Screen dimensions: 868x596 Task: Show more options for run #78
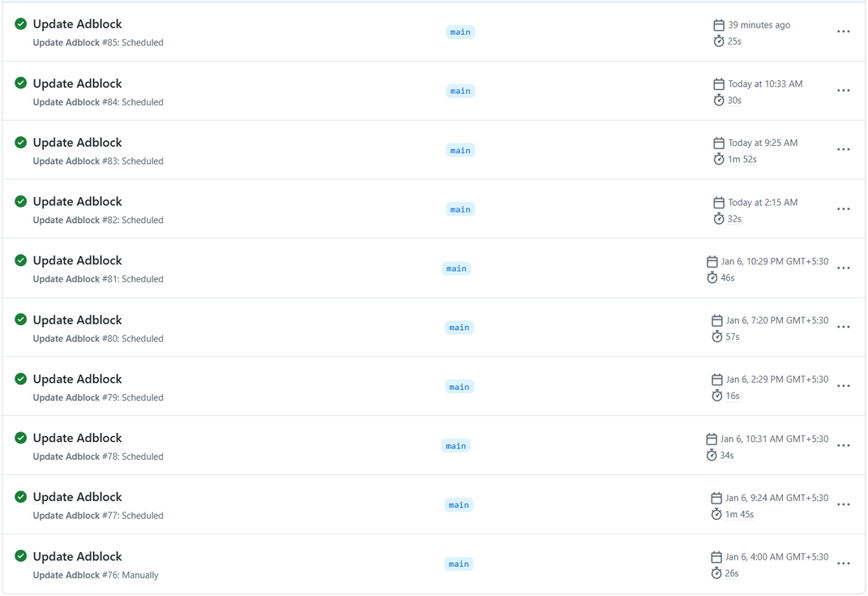click(843, 446)
